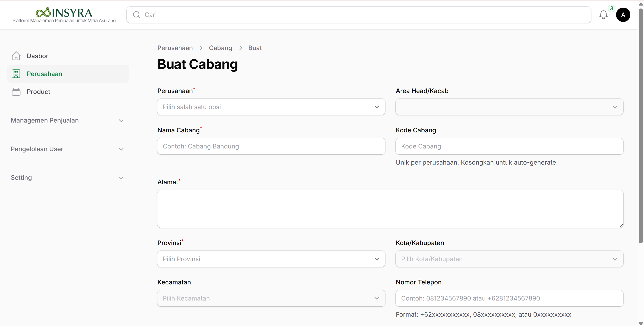Click the 'Kode Cabang' field label

click(x=416, y=130)
